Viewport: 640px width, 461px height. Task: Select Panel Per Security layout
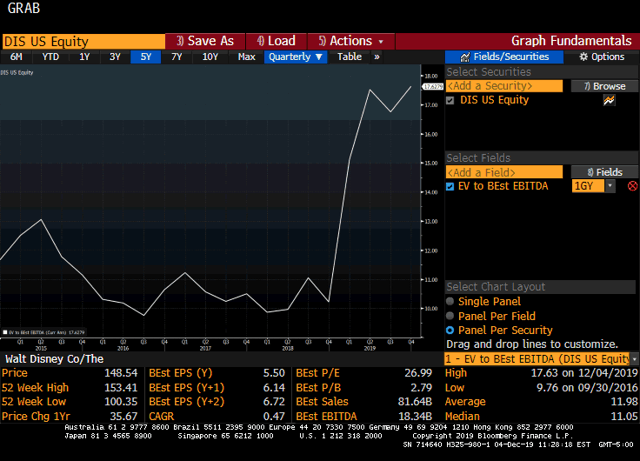coord(450,330)
